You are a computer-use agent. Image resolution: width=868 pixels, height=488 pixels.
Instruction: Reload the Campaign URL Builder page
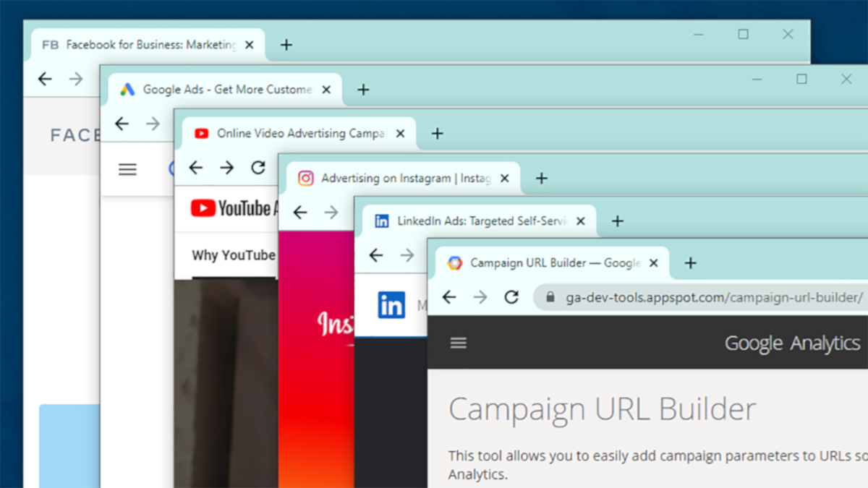[x=511, y=297]
